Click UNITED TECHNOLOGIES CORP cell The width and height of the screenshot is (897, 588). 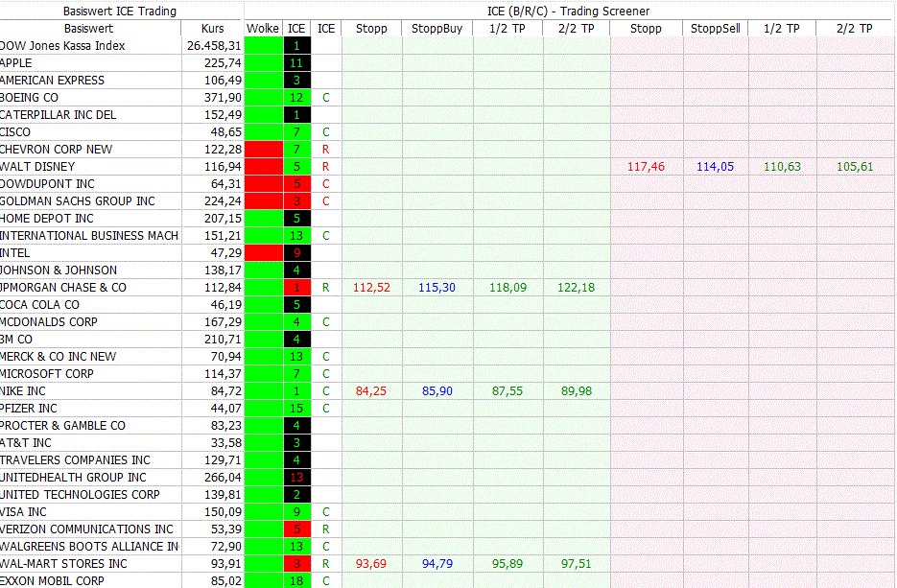80,495
